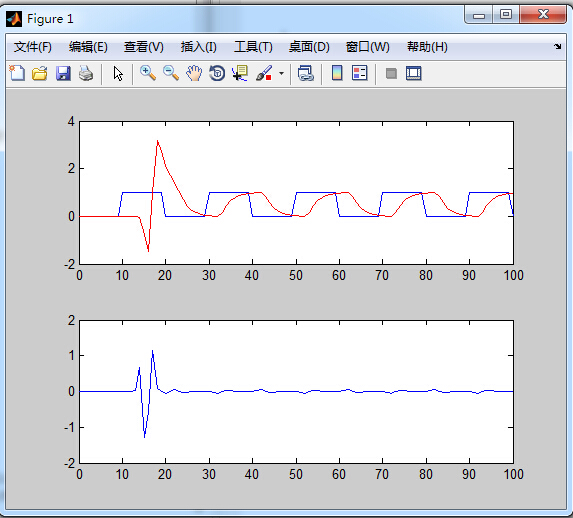Expand the Brush tool color dropdown arrow
This screenshot has width=573, height=518.
pyautogui.click(x=281, y=73)
